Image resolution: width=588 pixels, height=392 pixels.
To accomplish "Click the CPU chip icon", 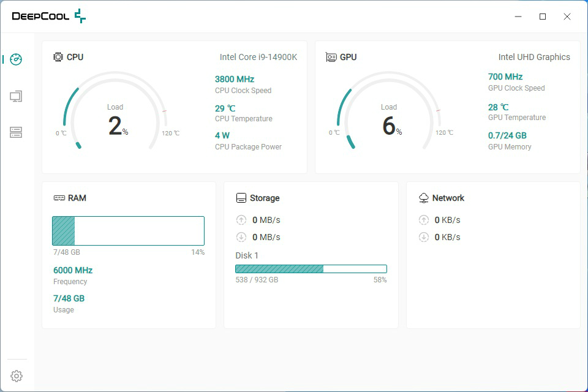I will [x=58, y=57].
